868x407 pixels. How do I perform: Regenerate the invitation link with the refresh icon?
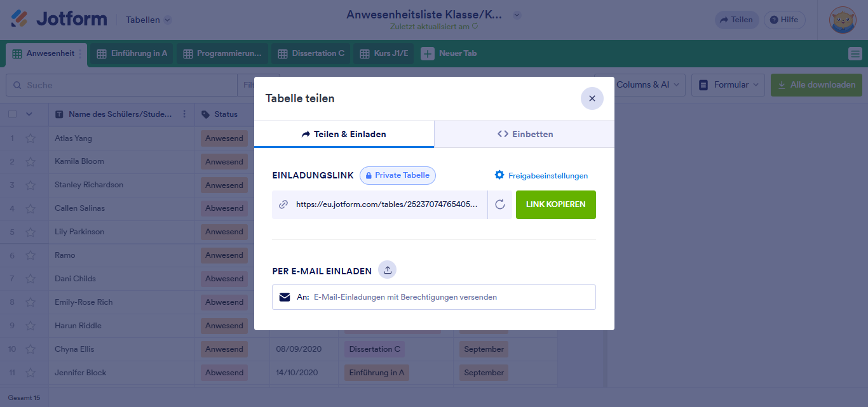click(500, 204)
